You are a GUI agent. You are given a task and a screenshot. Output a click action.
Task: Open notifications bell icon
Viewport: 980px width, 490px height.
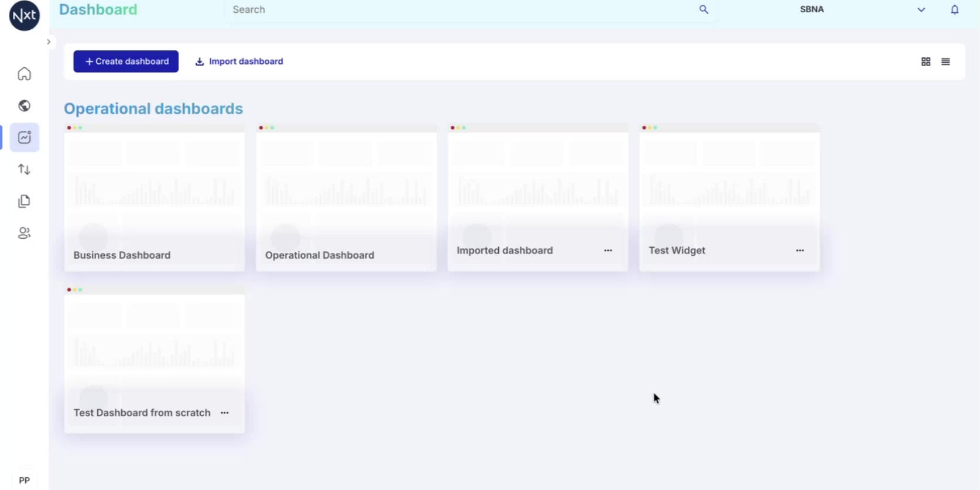tap(954, 9)
